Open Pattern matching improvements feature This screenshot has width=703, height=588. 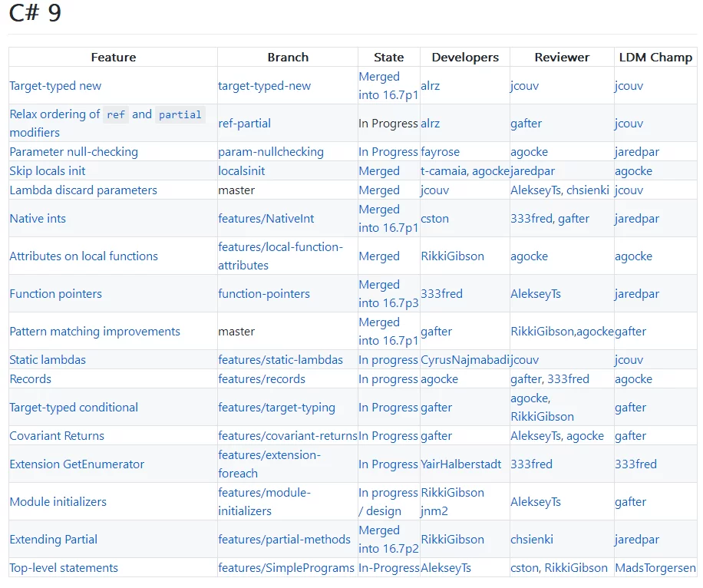[x=94, y=332]
